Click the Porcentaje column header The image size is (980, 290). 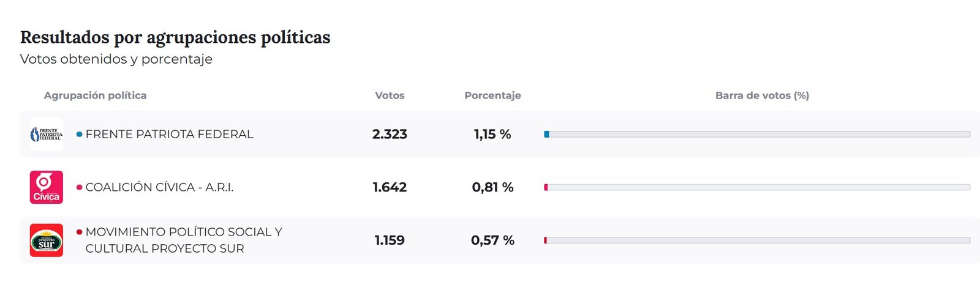(x=492, y=95)
